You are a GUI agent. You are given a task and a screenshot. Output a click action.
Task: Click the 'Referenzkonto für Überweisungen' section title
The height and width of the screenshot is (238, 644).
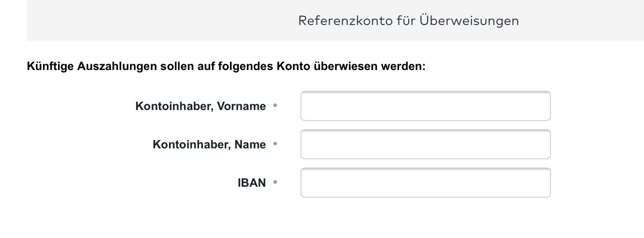pyautogui.click(x=408, y=20)
